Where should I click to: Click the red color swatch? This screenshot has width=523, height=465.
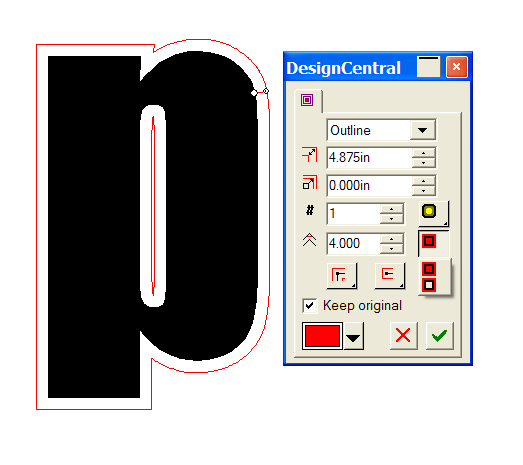click(x=322, y=336)
